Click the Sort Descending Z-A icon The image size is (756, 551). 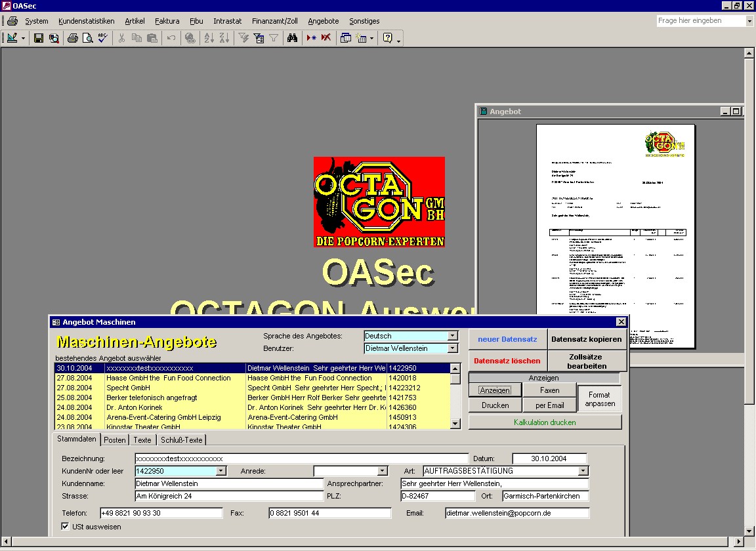(x=224, y=38)
